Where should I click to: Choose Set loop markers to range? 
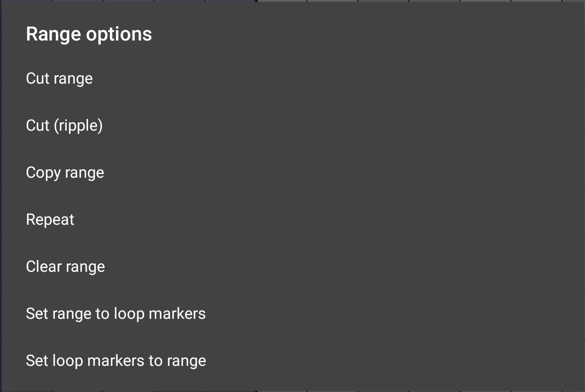coord(116,361)
